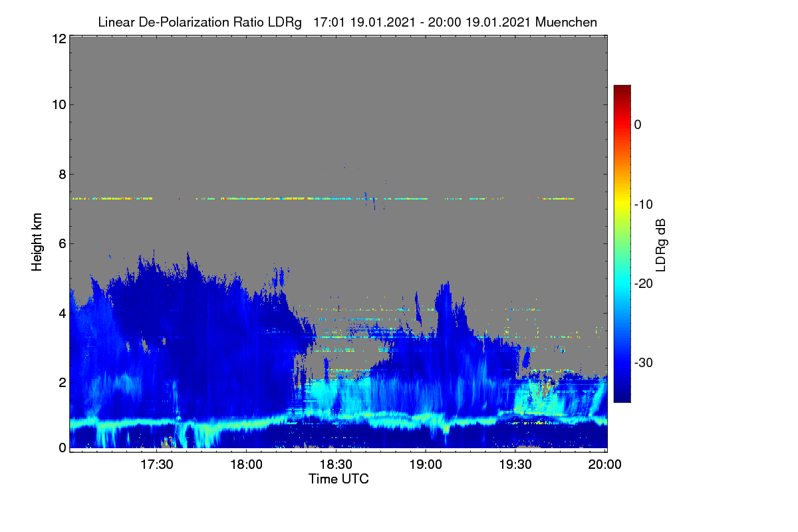Click the 12 km height tick label
The image size is (798, 532).
click(59, 39)
